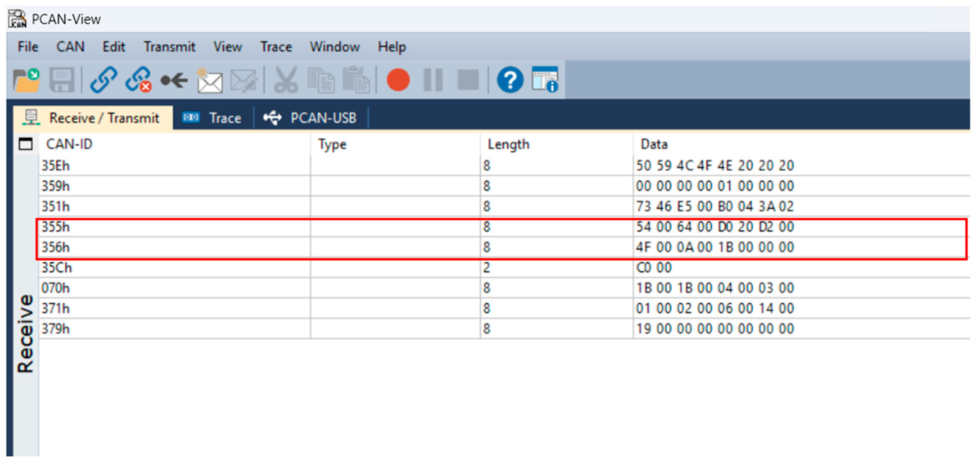Click the Paste clipboard icon
980x464 pixels.
(x=356, y=80)
